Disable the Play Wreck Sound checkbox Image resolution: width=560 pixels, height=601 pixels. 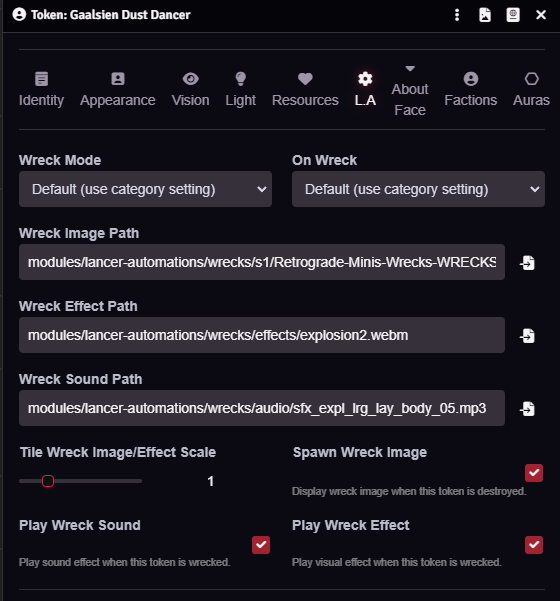tap(261, 545)
